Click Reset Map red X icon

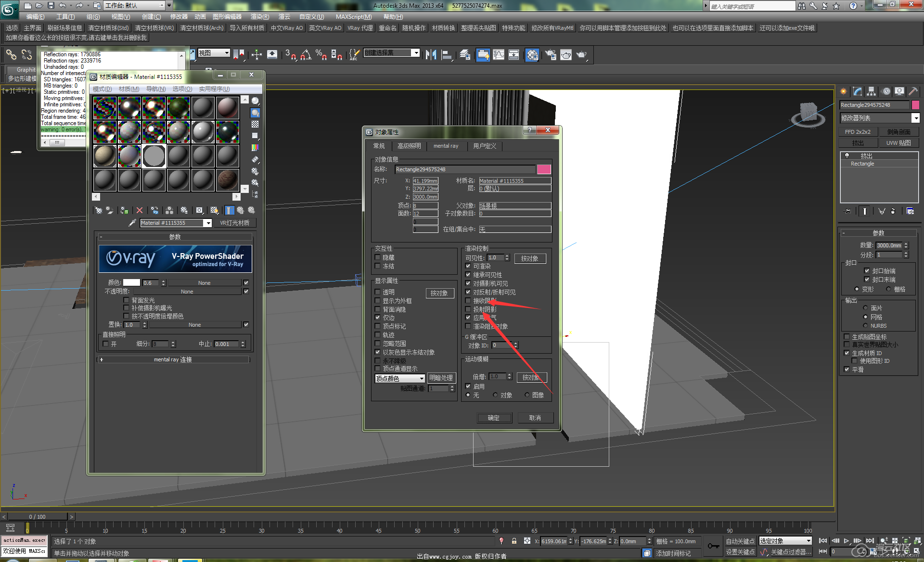pyautogui.click(x=140, y=210)
